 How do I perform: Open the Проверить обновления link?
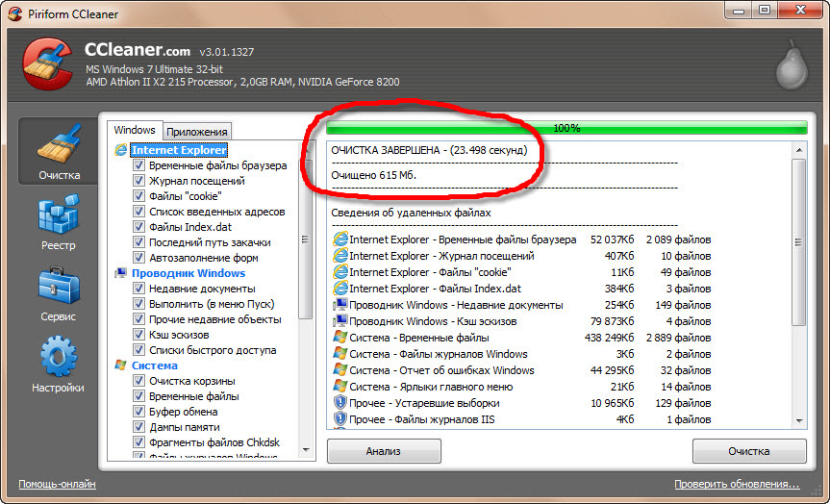[x=737, y=484]
